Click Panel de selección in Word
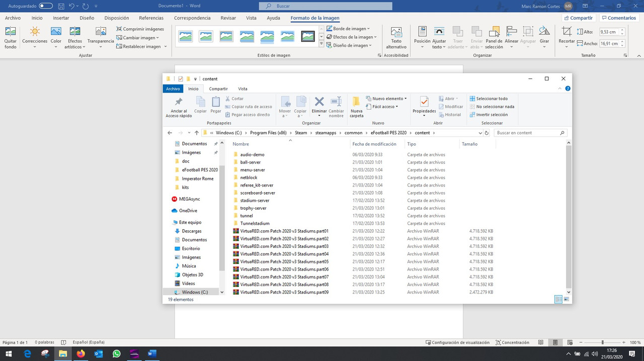Screen dimensions: 644x361 494,38
